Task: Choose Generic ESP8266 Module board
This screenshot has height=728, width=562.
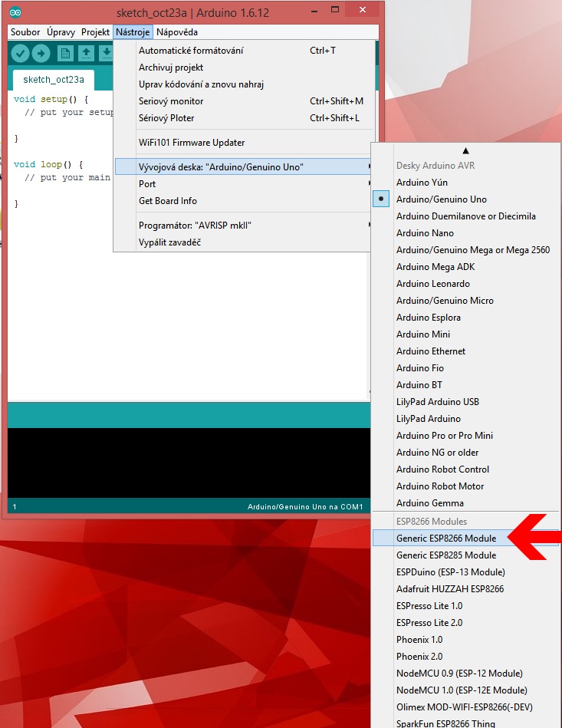Action: [x=446, y=539]
